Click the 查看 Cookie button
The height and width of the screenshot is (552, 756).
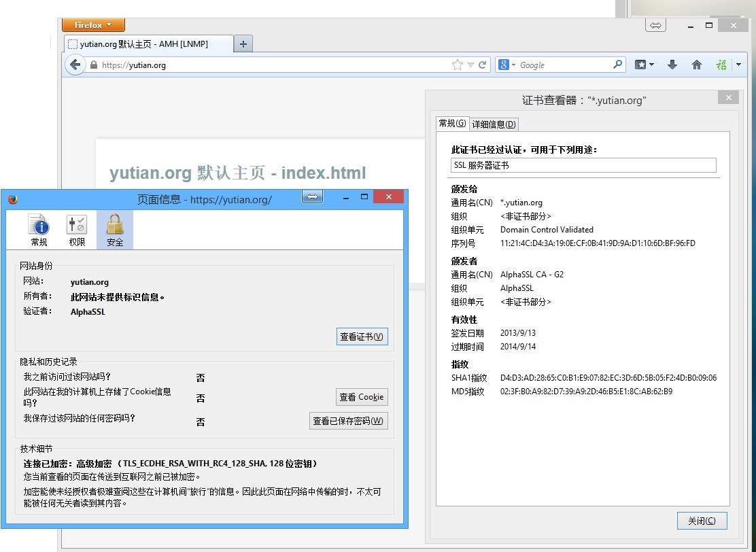362,397
